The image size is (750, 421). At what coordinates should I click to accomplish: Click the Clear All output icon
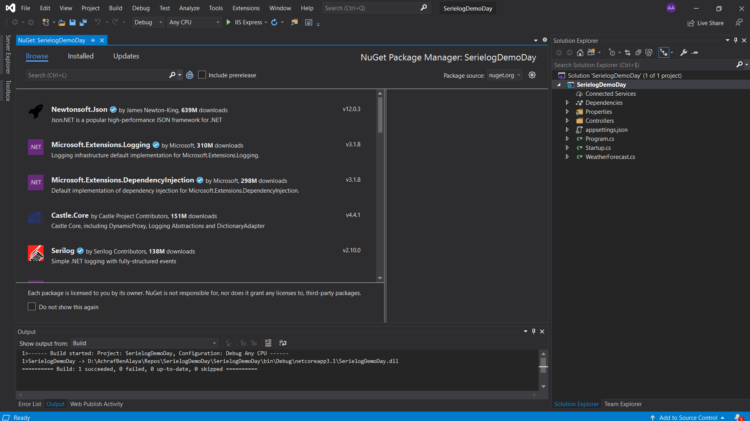click(268, 343)
